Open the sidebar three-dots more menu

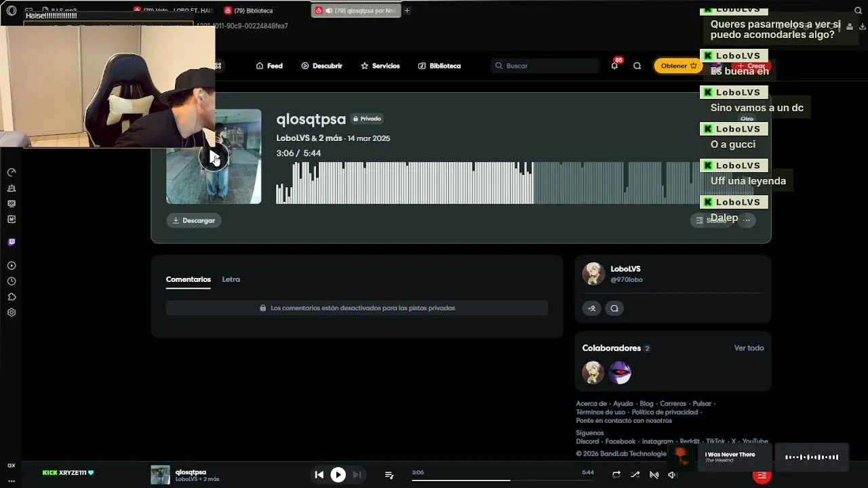(12, 481)
